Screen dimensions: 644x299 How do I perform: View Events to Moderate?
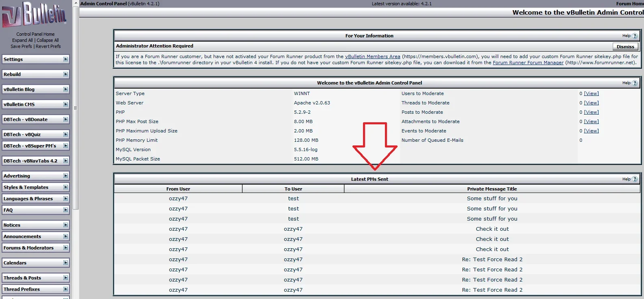click(x=591, y=131)
